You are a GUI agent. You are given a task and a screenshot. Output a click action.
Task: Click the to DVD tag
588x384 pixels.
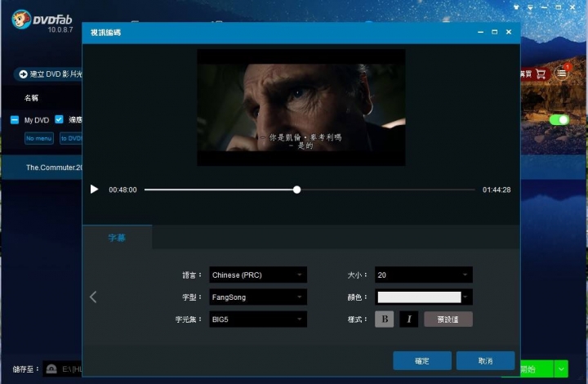tap(71, 138)
